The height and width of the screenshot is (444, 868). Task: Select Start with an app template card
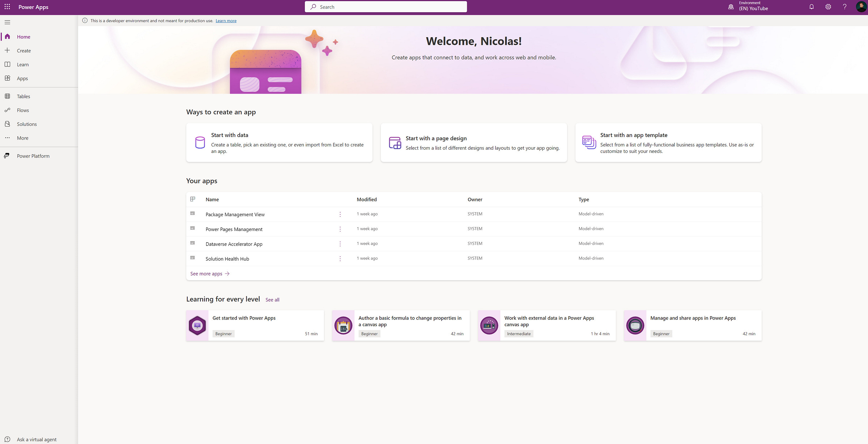click(x=668, y=142)
